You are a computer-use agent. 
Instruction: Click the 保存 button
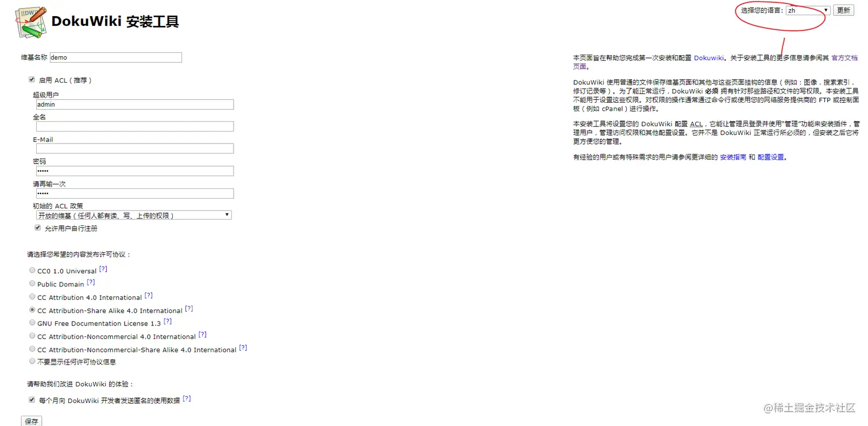coord(31,421)
